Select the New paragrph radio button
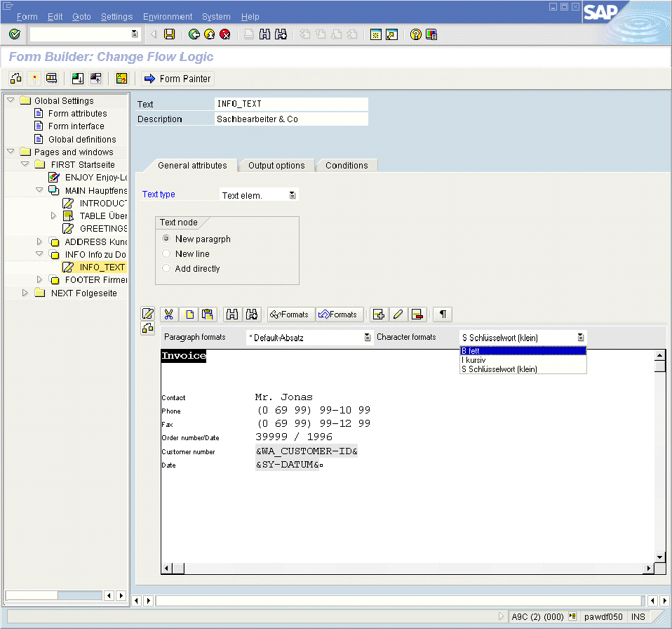Image resolution: width=672 pixels, height=629 pixels. point(166,239)
